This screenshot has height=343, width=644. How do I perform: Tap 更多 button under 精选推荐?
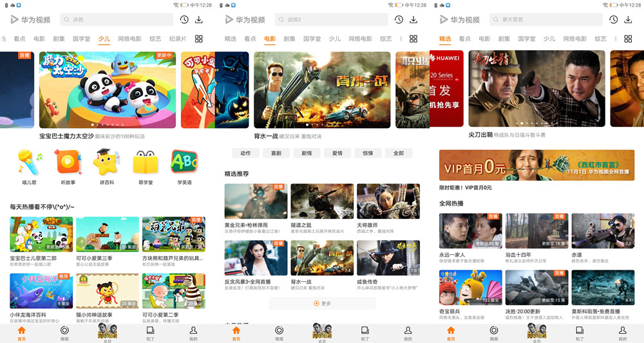coord(323,303)
